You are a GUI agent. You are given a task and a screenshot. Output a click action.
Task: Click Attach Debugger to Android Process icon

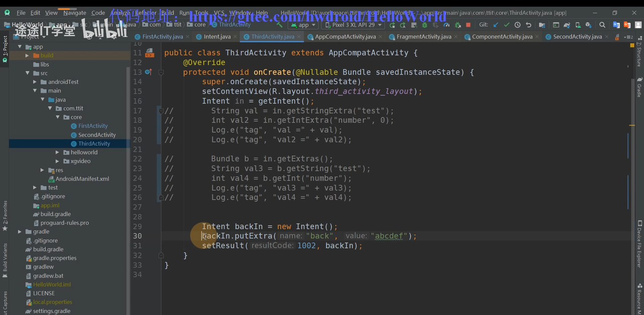coord(458,25)
